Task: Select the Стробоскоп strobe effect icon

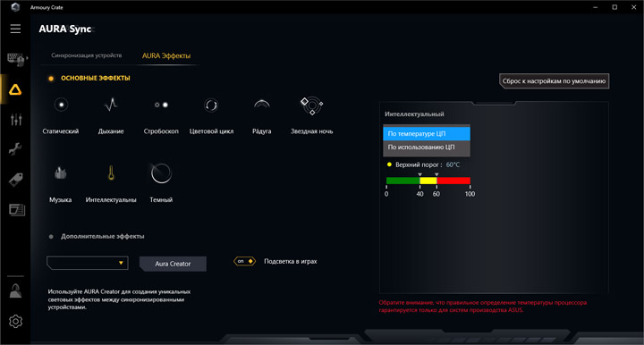Action: pos(161,105)
